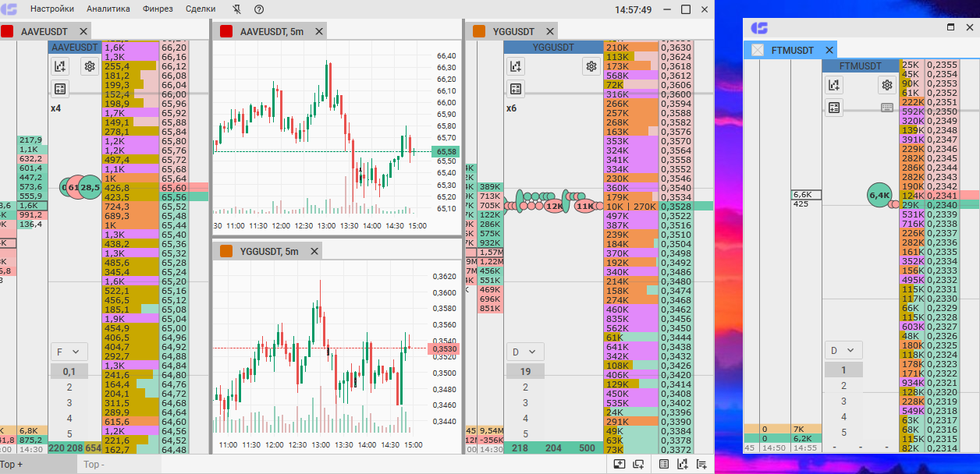Click the add-panel icon in bottom toolbar
980x474 pixels.
(x=620, y=464)
